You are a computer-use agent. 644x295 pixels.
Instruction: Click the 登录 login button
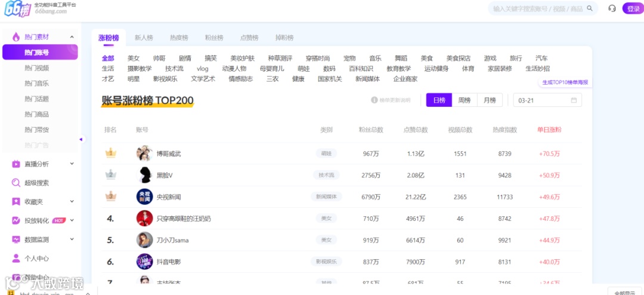[633, 8]
